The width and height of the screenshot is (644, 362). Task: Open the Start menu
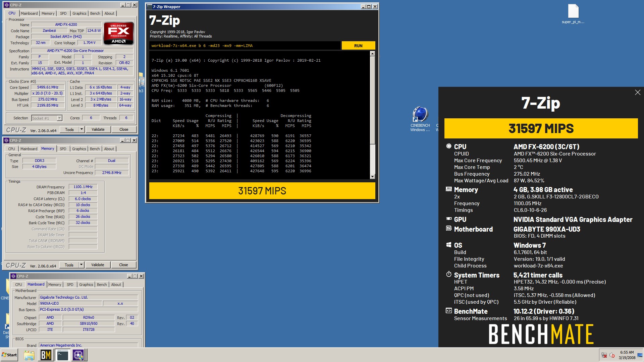[9, 355]
